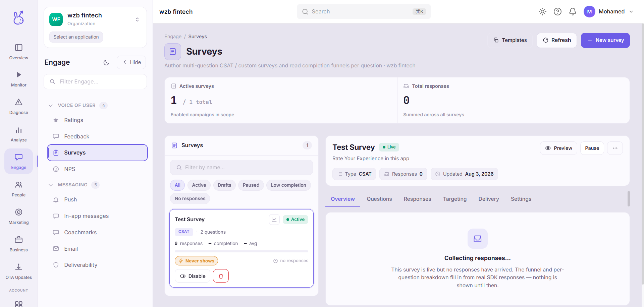The image size is (644, 307).
Task: Pause the Test Survey
Action: [592, 148]
